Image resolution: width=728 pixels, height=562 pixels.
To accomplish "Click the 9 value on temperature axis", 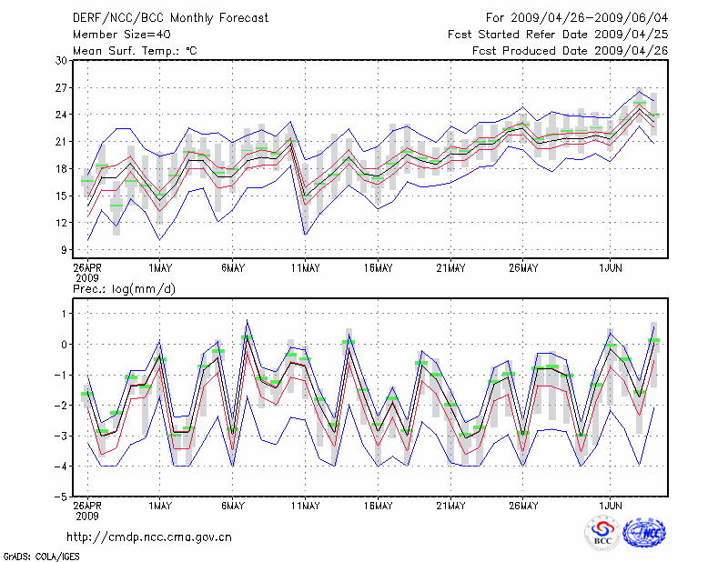I will (65, 250).
